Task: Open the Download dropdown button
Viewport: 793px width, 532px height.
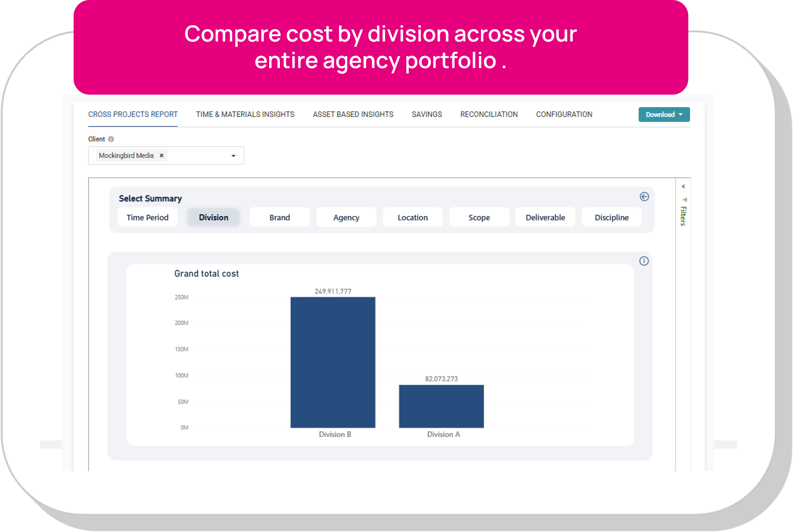Action: click(664, 114)
